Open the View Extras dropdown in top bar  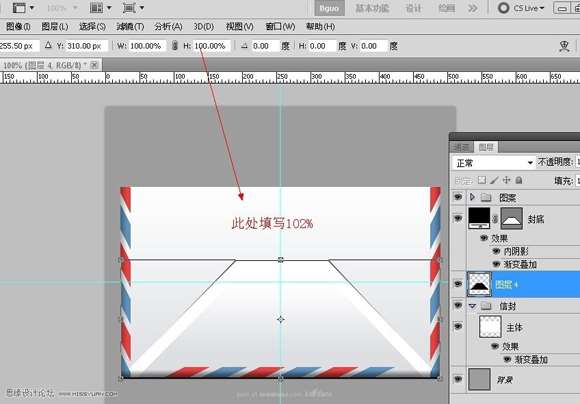(x=23, y=8)
